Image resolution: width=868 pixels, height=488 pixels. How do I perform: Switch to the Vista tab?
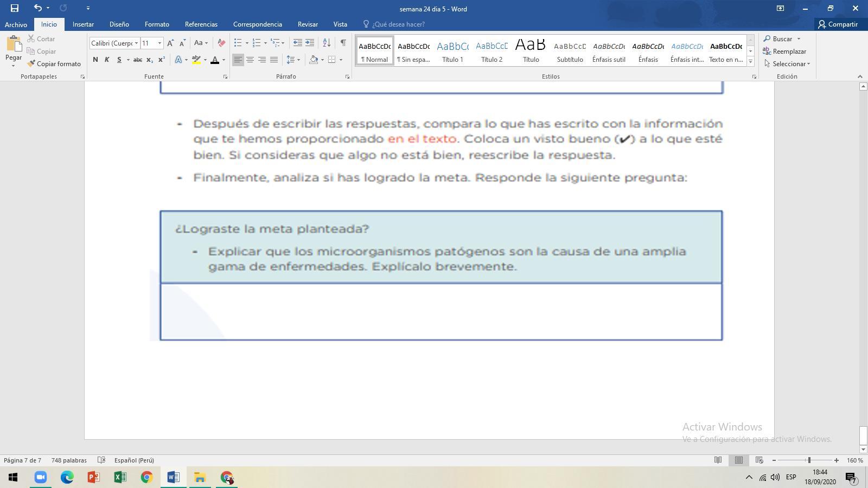(x=340, y=24)
